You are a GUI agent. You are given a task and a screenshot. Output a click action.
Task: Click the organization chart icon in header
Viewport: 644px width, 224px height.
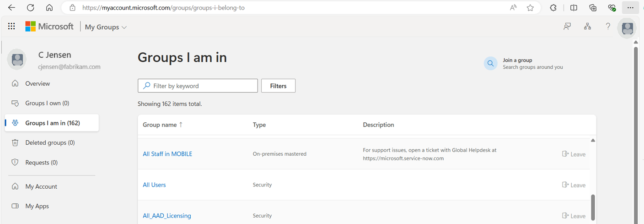tap(587, 27)
